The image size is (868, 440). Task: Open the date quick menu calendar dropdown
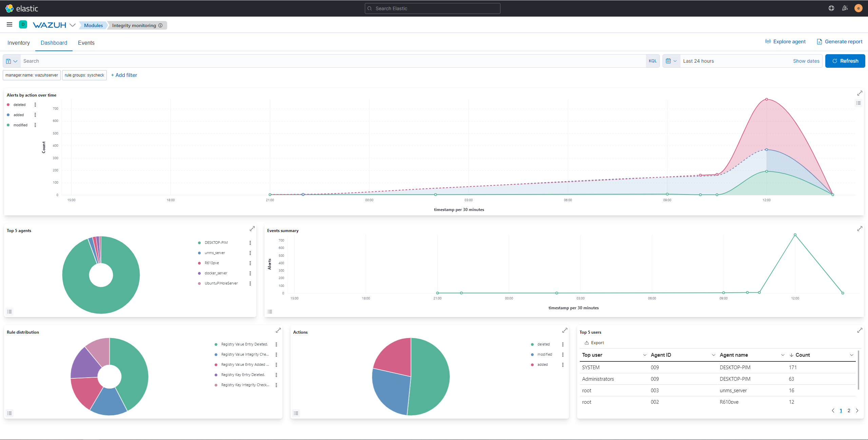click(671, 61)
